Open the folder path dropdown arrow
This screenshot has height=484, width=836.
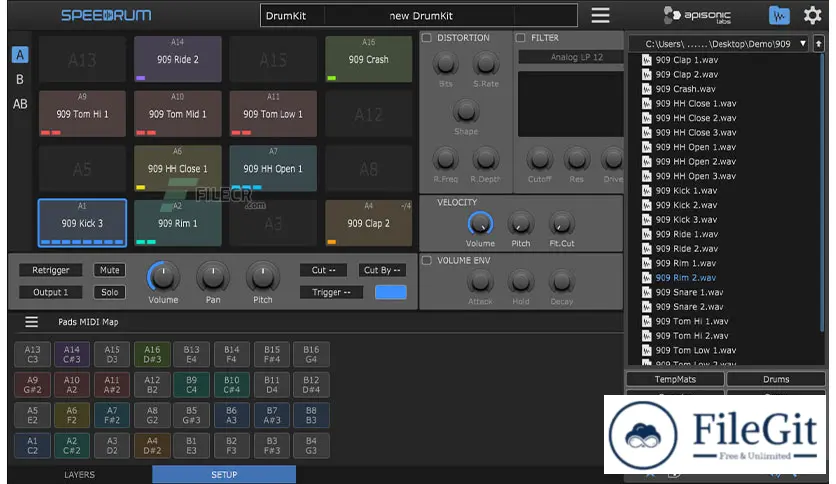click(803, 44)
